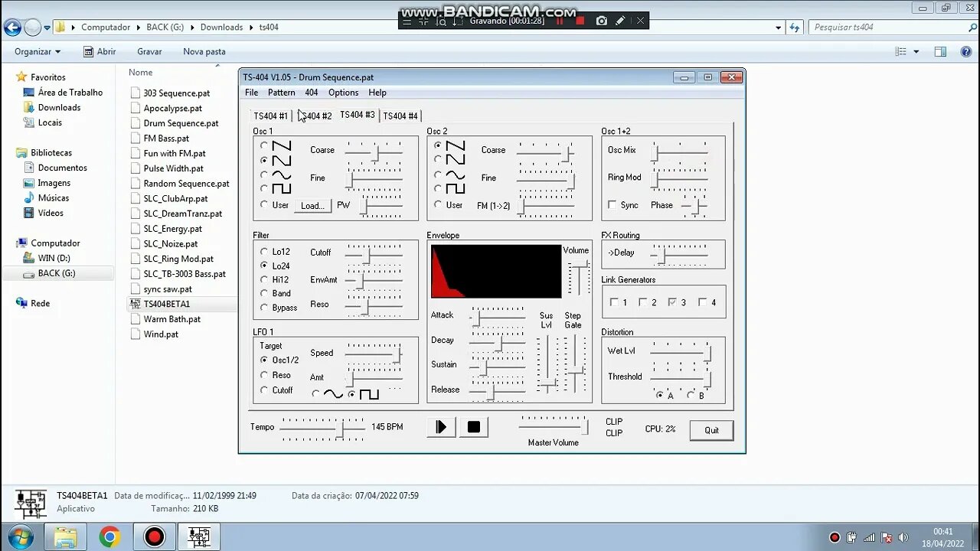Image resolution: width=980 pixels, height=551 pixels.
Task: Select FM Bass.pat file
Action: (x=166, y=139)
